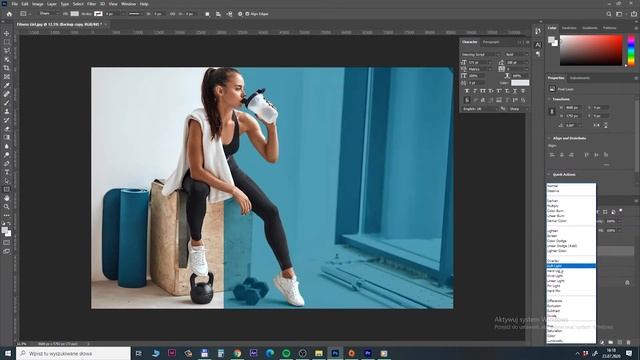Apply Underline in Character panel
640x360 pixels.
click(x=515, y=91)
